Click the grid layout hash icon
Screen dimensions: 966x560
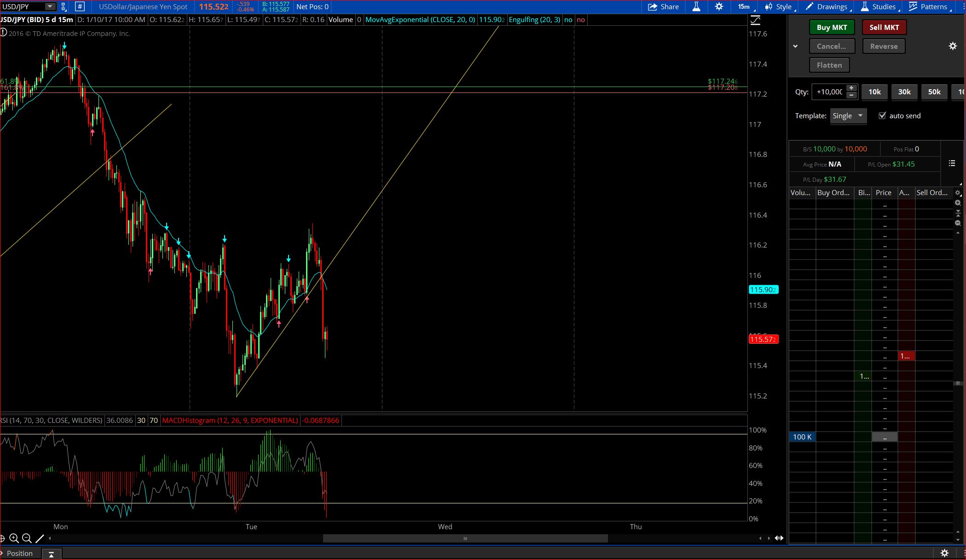coord(80,6)
